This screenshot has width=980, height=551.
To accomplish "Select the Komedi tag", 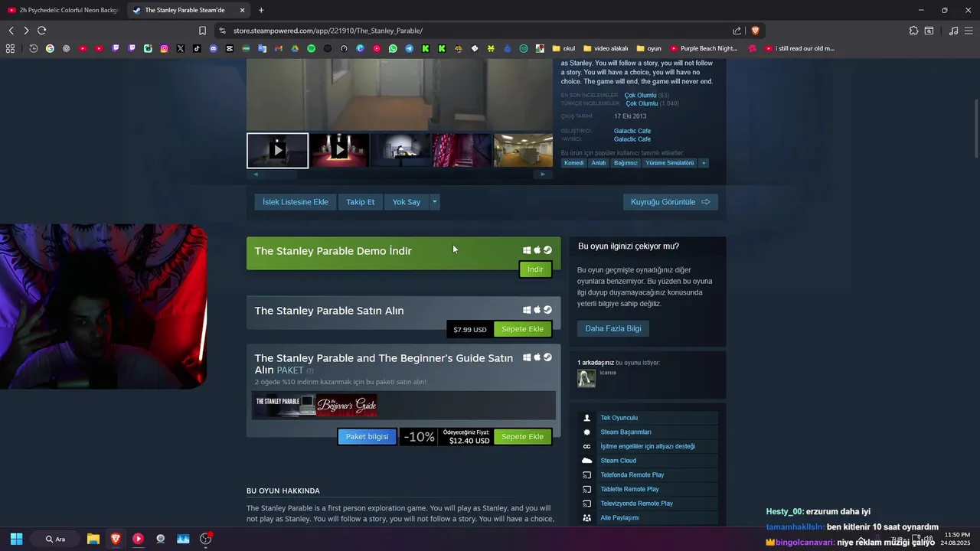I will coord(573,163).
